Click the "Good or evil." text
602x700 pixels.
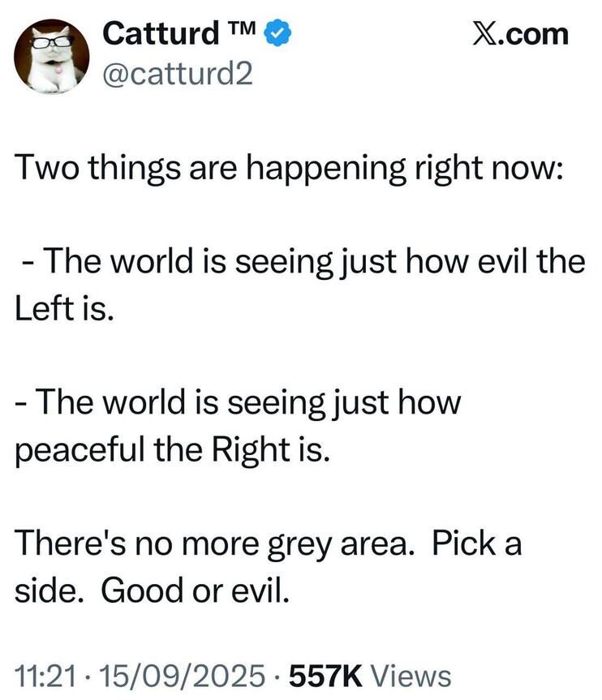[195, 590]
